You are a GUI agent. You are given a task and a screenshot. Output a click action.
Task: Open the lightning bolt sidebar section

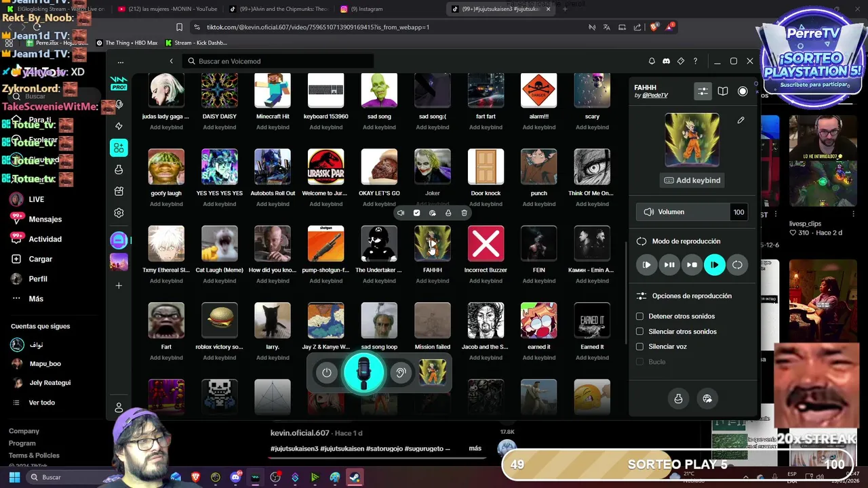click(x=119, y=126)
